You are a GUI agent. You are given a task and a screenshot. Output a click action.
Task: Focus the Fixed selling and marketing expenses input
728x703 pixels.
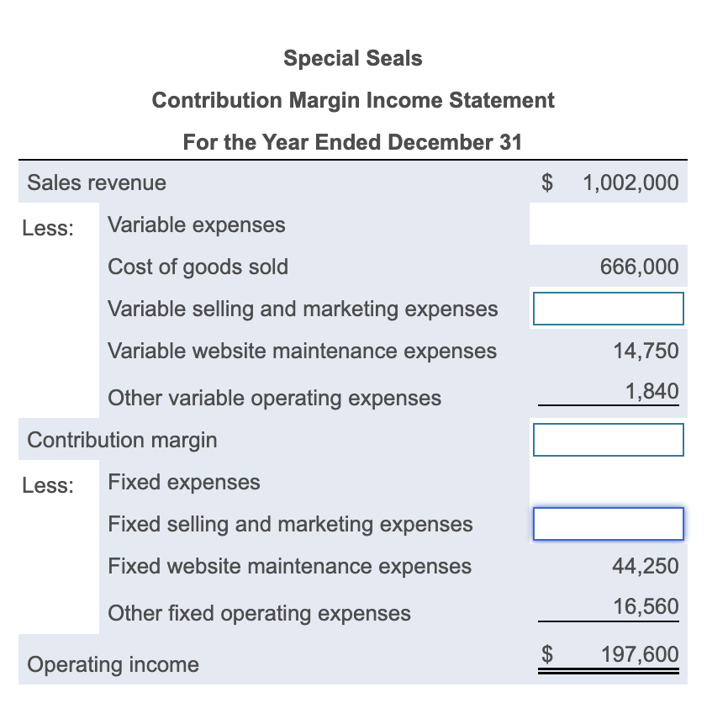pyautogui.click(x=609, y=524)
